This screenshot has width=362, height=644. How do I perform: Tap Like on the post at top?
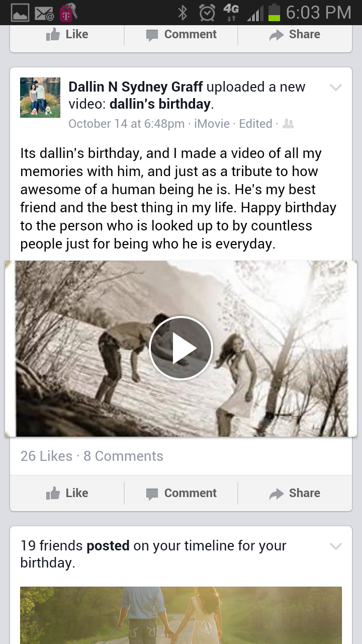67,34
